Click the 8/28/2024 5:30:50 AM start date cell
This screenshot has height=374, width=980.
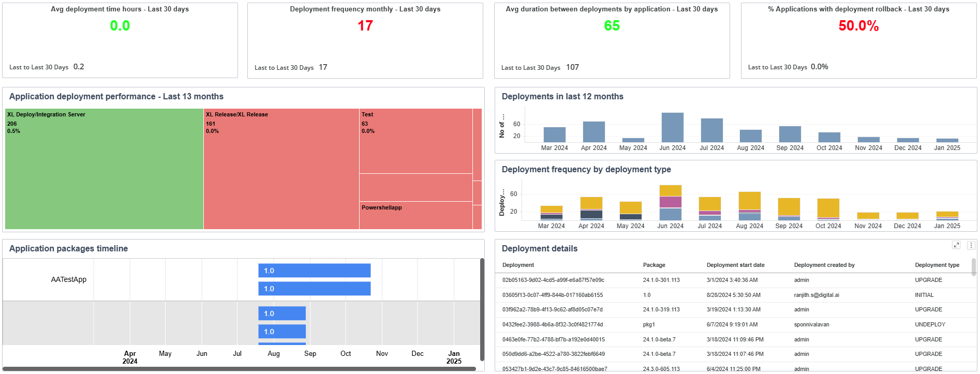point(733,295)
